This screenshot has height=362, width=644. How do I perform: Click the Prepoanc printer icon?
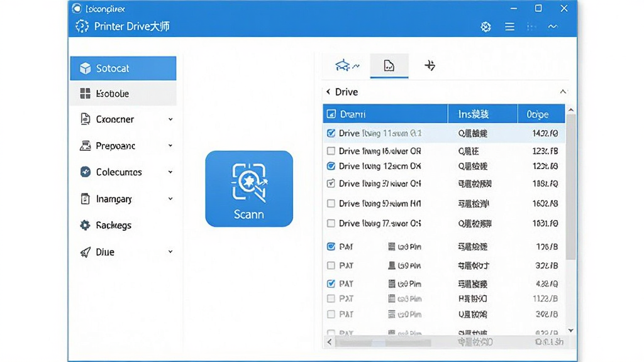click(85, 146)
